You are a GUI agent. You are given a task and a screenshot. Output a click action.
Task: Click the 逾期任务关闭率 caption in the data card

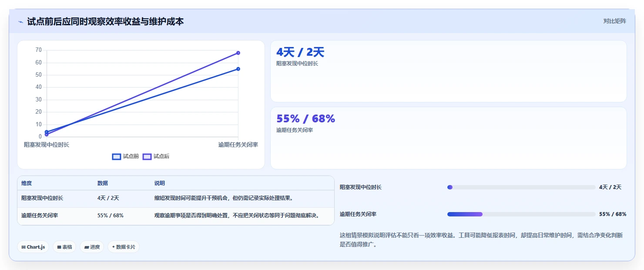(x=295, y=130)
